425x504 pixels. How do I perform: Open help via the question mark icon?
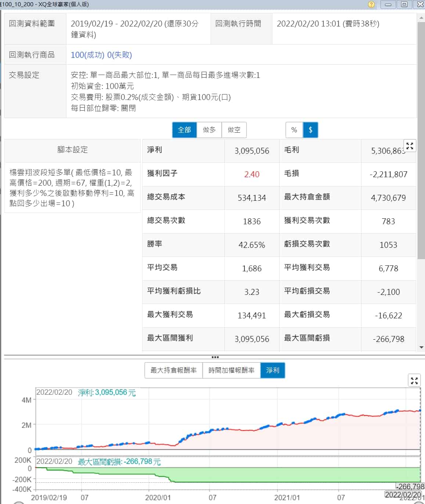coord(371,5)
